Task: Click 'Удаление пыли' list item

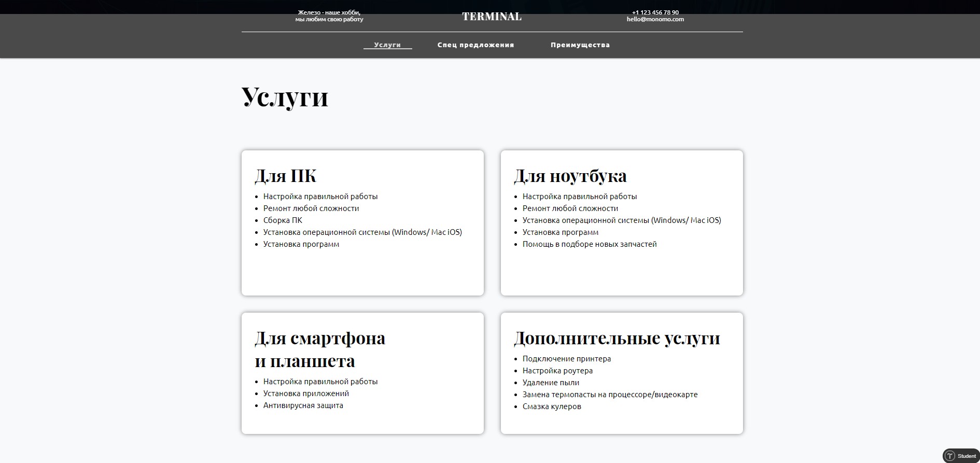Action: coord(551,383)
